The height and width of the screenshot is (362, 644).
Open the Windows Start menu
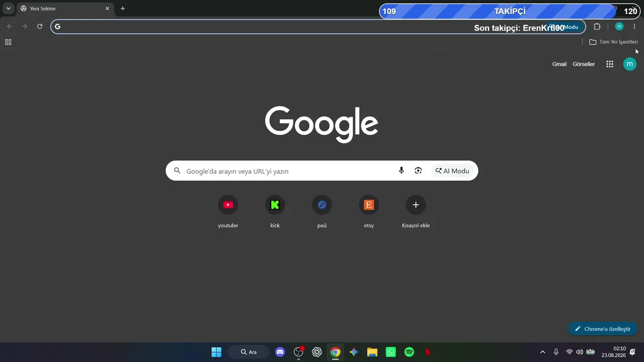[216, 352]
